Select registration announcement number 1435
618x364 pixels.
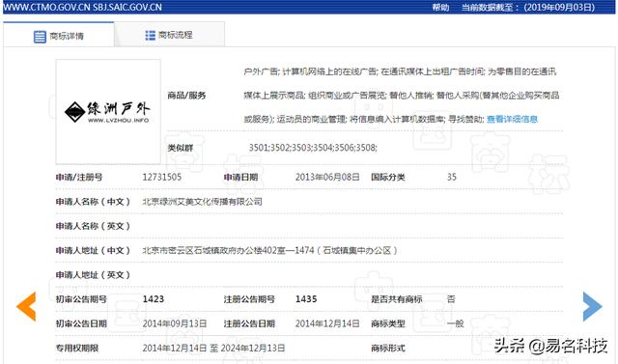(306, 299)
